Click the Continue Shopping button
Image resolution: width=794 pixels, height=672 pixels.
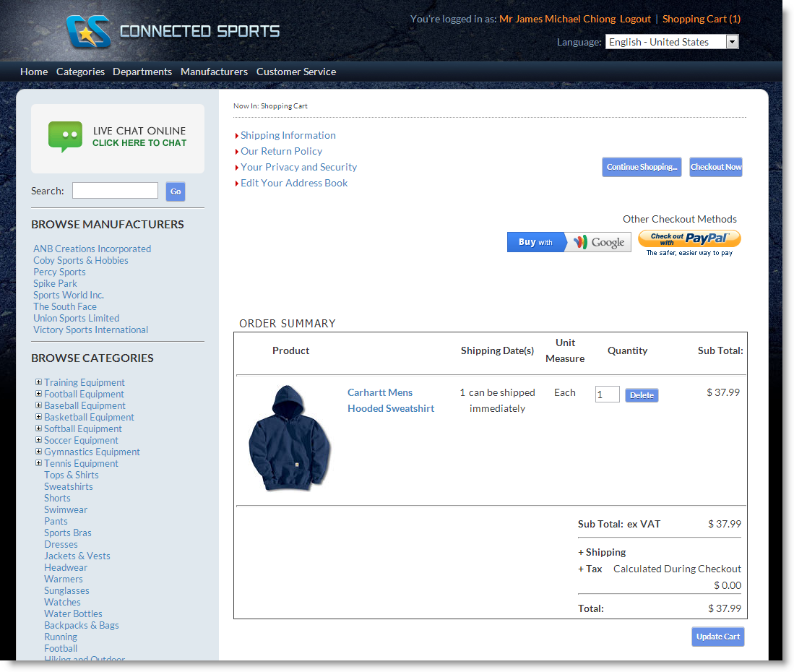coord(642,167)
